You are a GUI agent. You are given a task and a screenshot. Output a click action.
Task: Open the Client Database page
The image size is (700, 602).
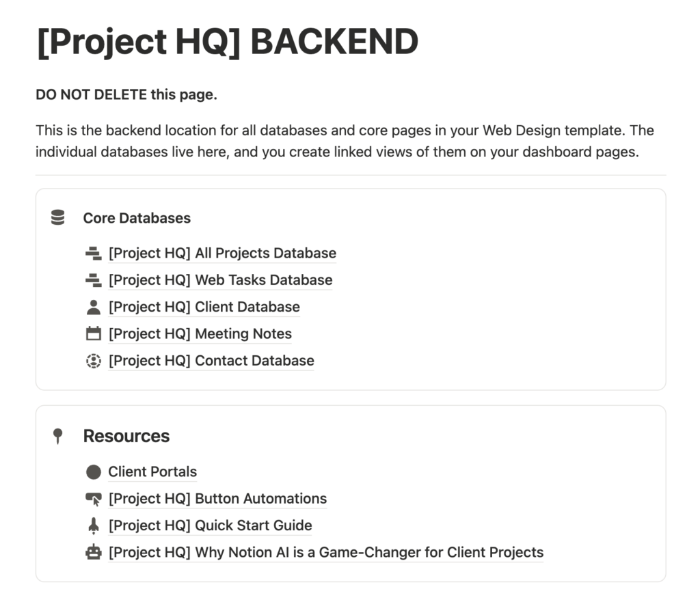pos(203,307)
